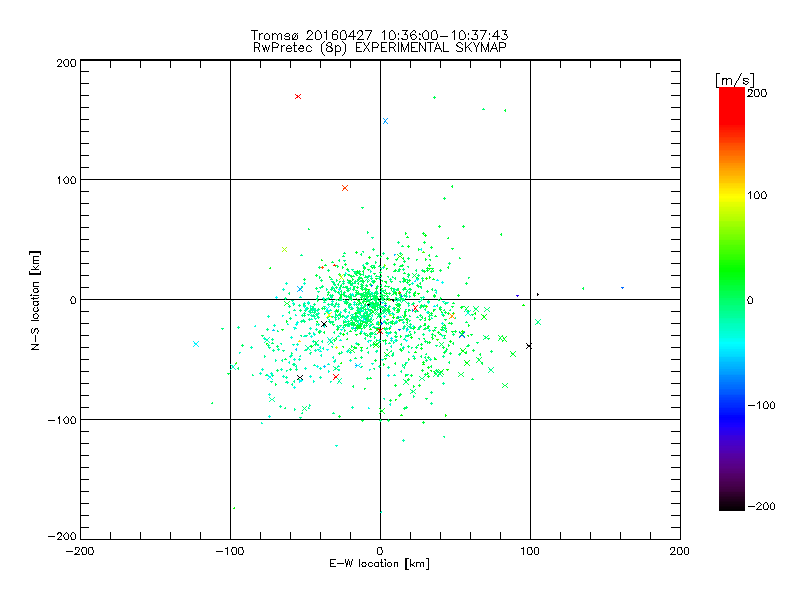Select the black X marker on the 100 km E-W line
800x600 pixels.
(529, 346)
